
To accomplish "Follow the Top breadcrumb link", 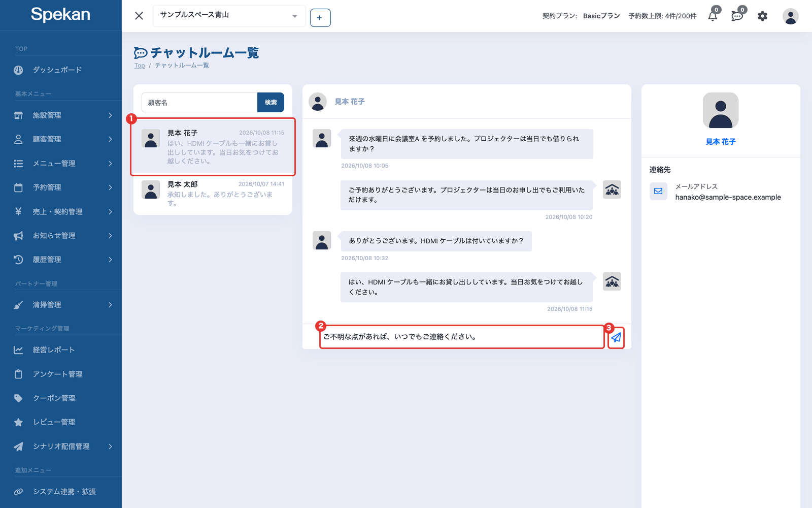I will pyautogui.click(x=140, y=66).
